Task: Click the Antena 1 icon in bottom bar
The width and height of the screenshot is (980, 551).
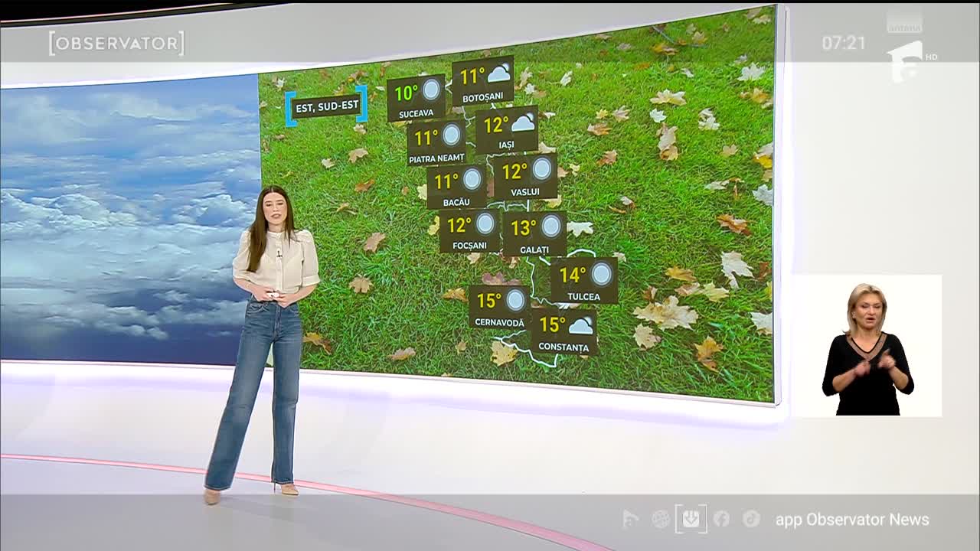Action: click(x=630, y=520)
